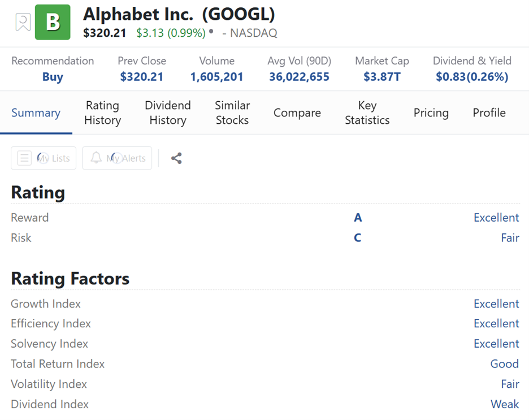This screenshot has width=529, height=420.
Task: Click the $3.87T Market Cap value
Action: 382,77
